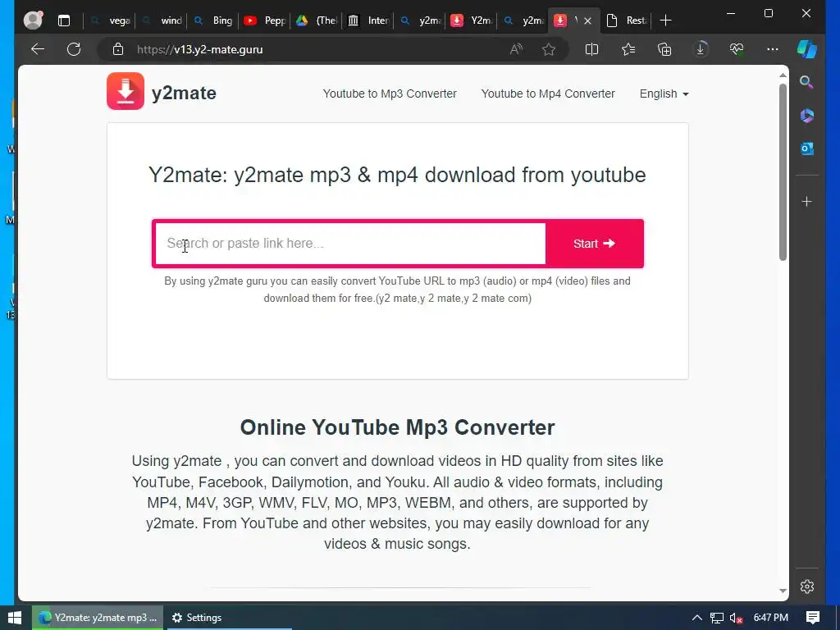Click the 'Y2mate: y2mate mp3 & mp4 download' heading
Screen dimensions: 840x630
click(x=398, y=175)
